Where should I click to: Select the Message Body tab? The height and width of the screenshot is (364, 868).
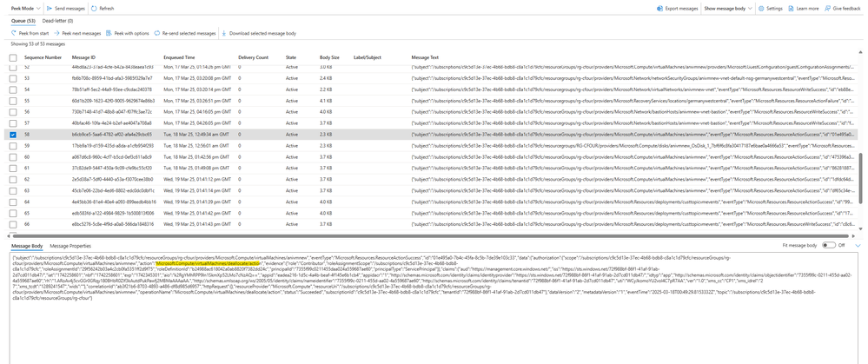27,246
